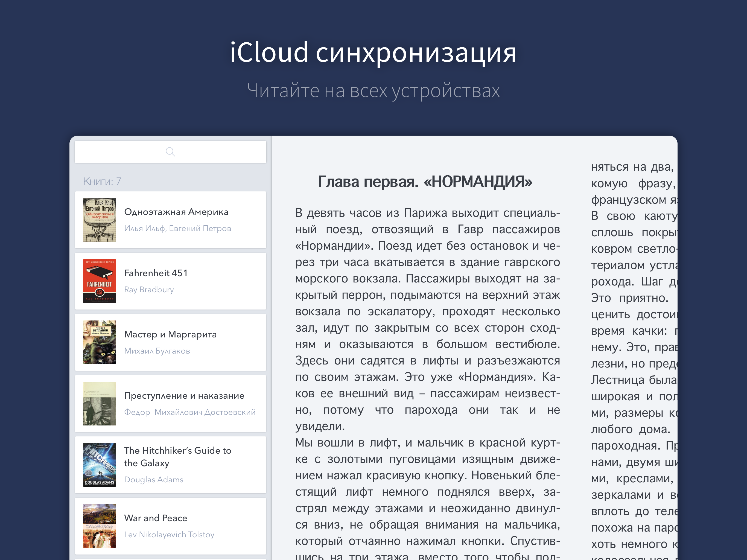Click author Douglas Adams
Viewport: 747px width, 560px height.
click(154, 480)
